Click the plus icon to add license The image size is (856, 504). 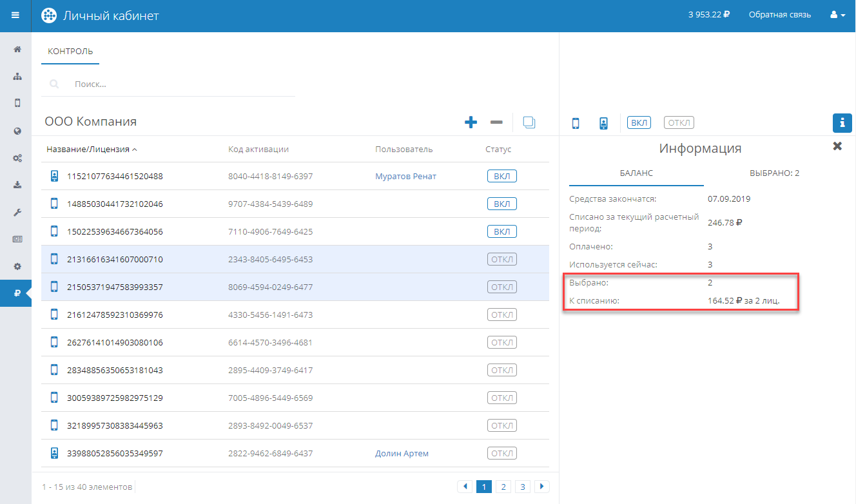tap(471, 122)
